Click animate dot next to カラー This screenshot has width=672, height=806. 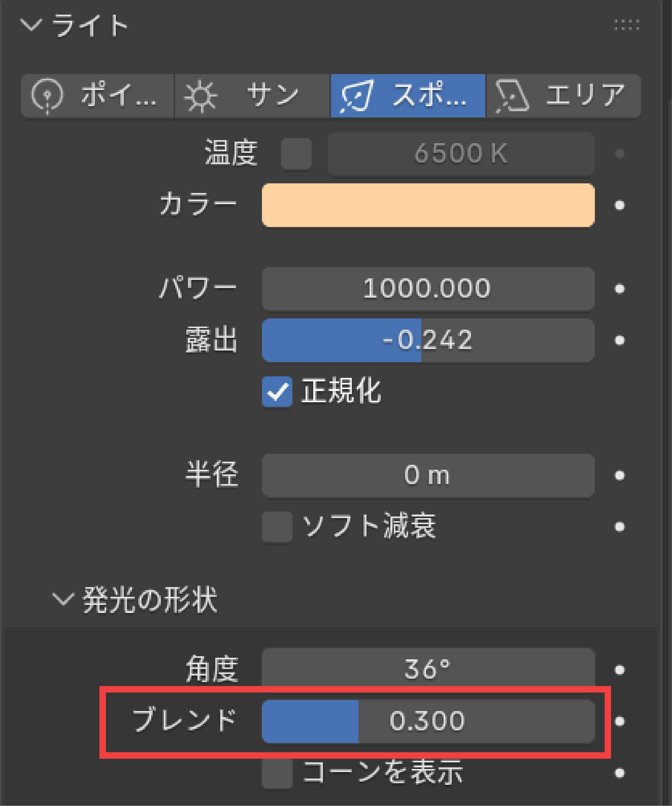click(620, 205)
